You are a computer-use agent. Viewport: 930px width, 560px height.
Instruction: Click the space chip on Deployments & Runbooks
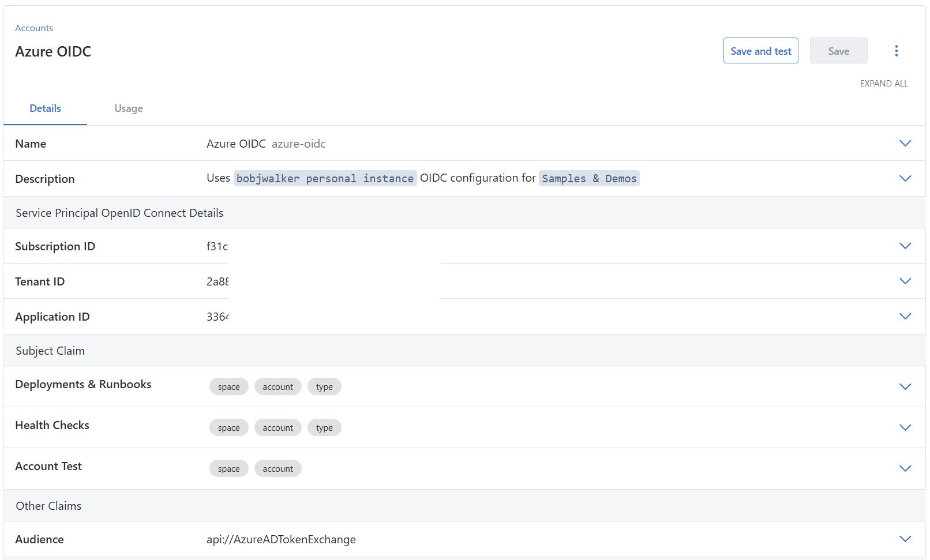(x=228, y=386)
